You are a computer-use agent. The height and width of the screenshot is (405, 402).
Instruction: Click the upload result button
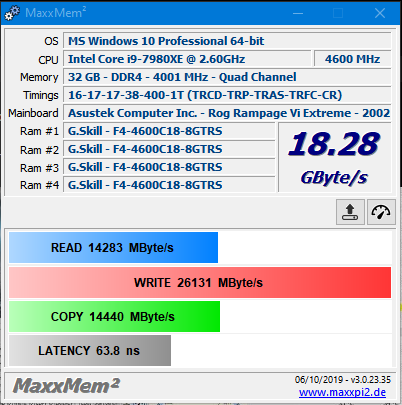point(350,212)
